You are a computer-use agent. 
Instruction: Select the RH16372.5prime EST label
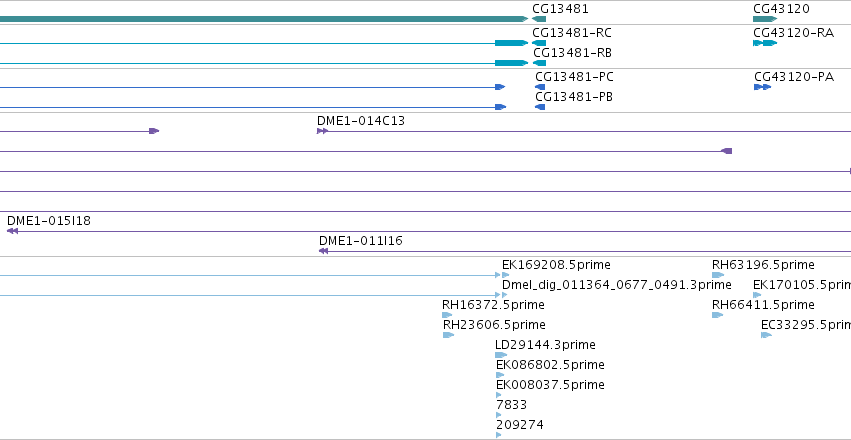pyautogui.click(x=493, y=305)
